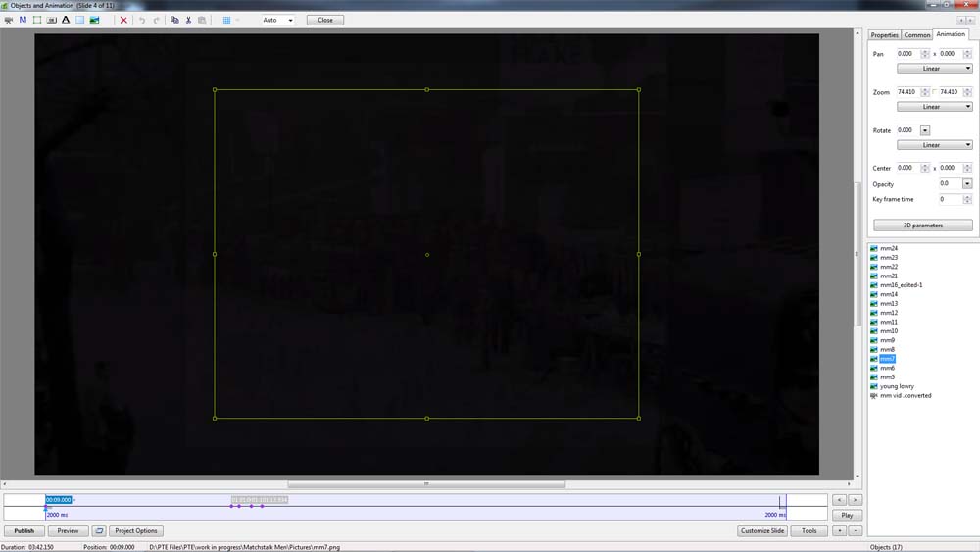
Task: Open the Pan Linear speed dropdown
Action: click(x=934, y=68)
